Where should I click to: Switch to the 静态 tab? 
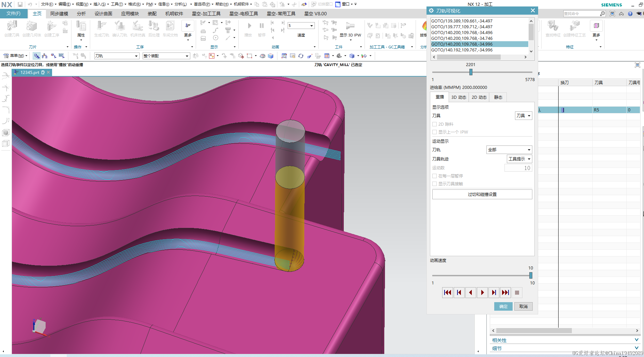point(498,97)
